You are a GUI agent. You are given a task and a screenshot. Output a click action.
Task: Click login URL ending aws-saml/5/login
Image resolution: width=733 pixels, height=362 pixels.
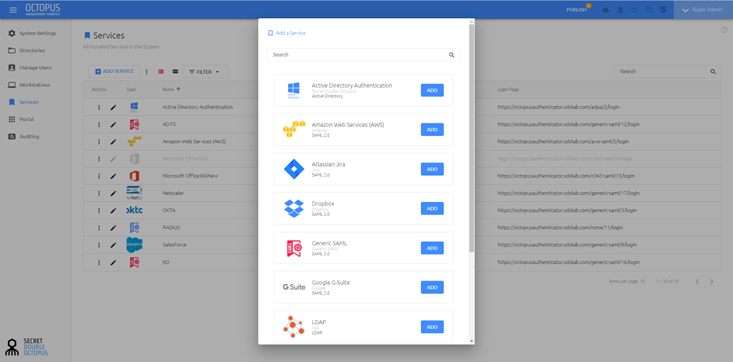pyautogui.click(x=563, y=142)
